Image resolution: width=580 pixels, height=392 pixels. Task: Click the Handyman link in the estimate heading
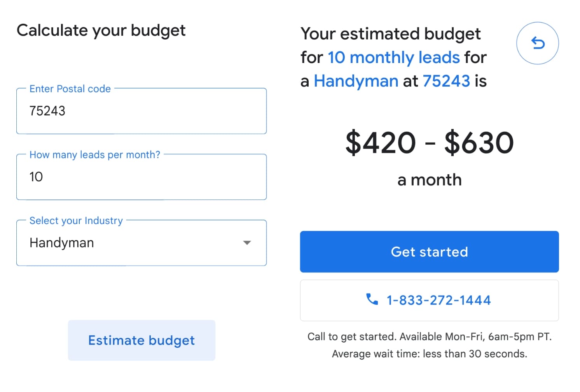355,81
